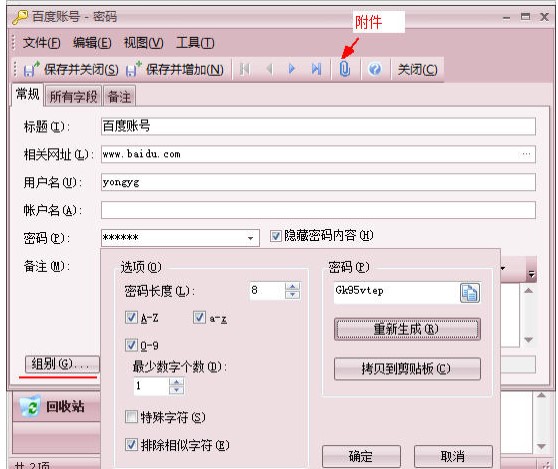Switch to the 常规 tab

pos(27,94)
